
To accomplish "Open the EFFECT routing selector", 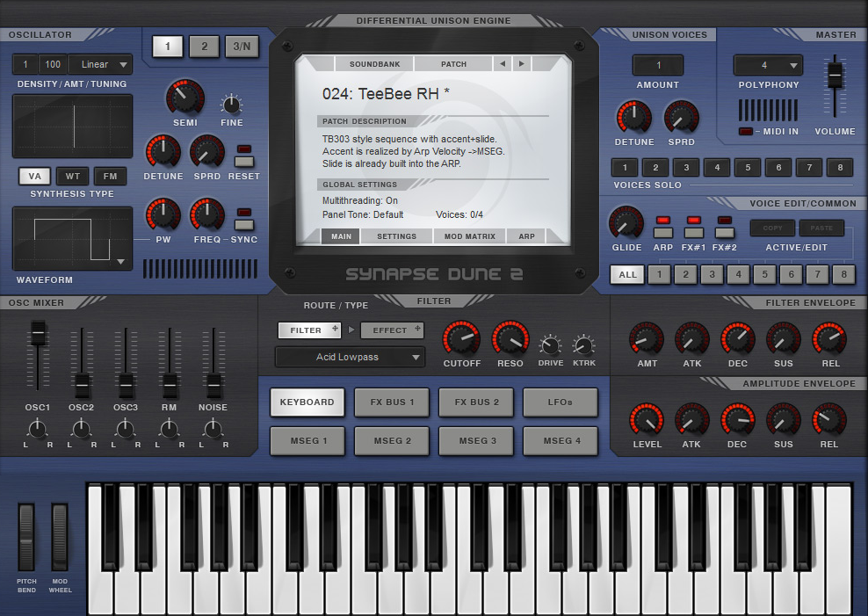I will click(x=393, y=330).
